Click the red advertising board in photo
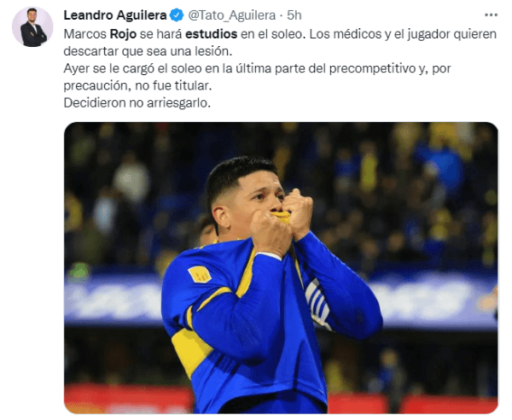Viewport: 512px width, 420px height. tap(127, 399)
